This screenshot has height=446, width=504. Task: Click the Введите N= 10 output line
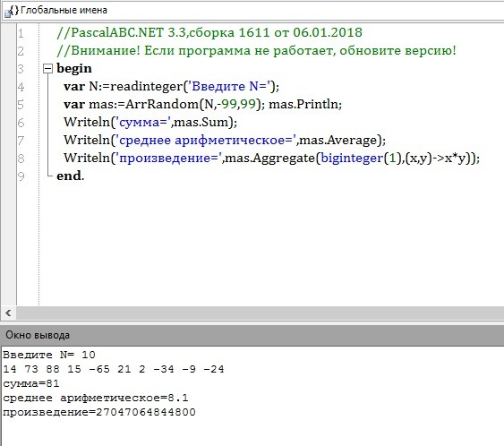[49, 355]
